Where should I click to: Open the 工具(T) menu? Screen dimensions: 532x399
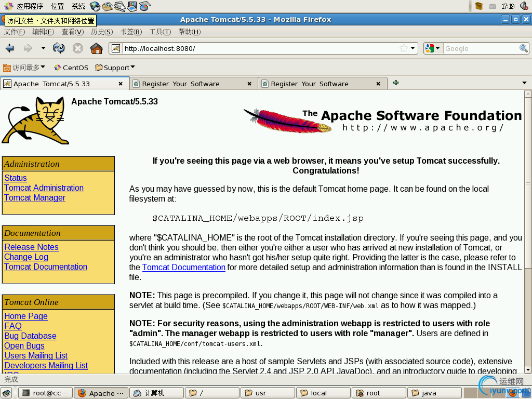160,32
